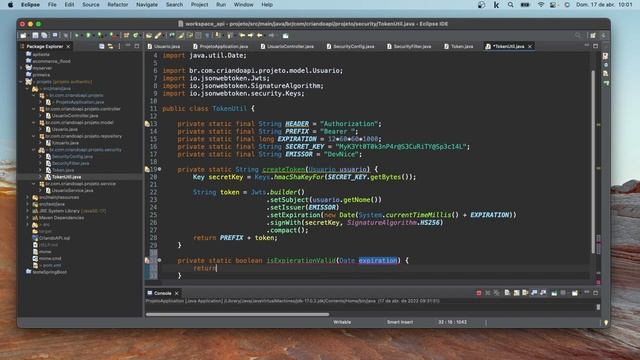
Task: Expand the TokenUtil.java tree node arrow
Action: point(40,177)
